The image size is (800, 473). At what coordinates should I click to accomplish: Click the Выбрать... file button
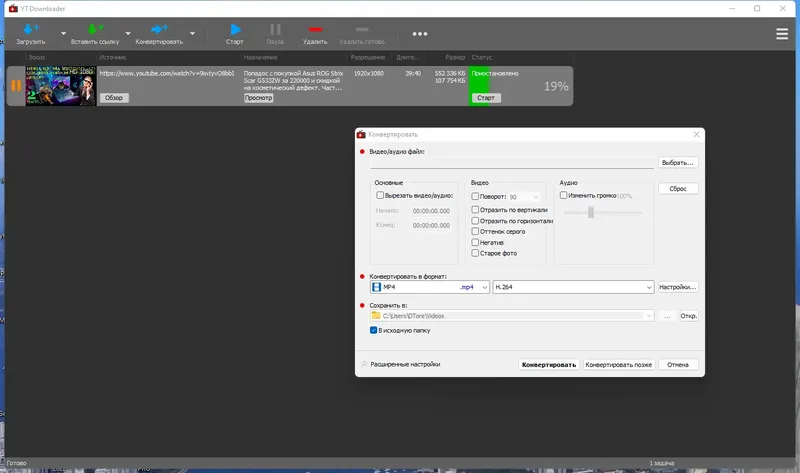point(678,162)
